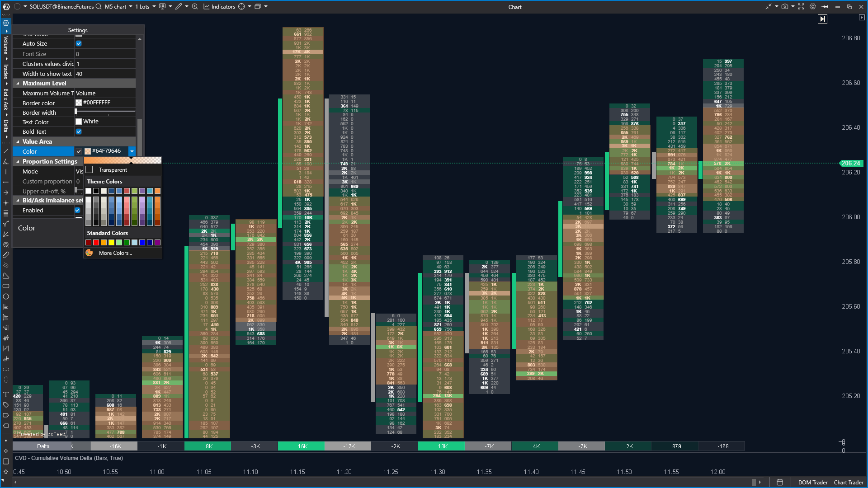Disable Bid/Ask Imbalance Enabled checkbox
Image resolution: width=868 pixels, height=488 pixels.
tap(78, 211)
